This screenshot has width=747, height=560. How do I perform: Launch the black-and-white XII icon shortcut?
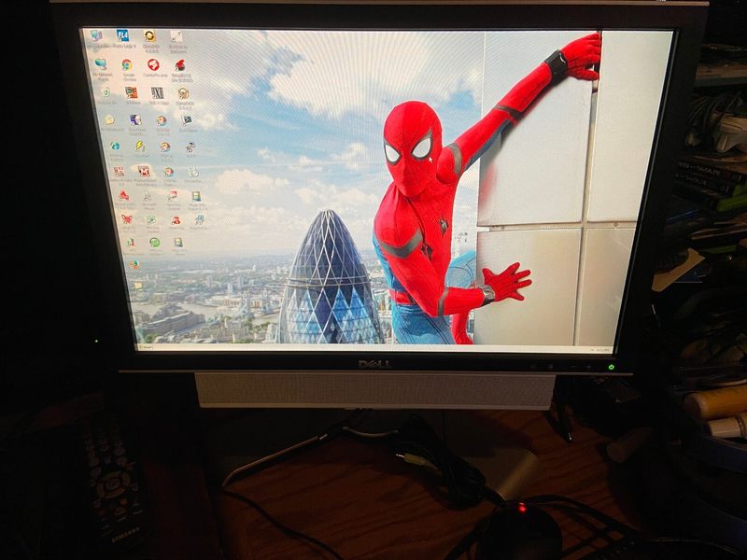click(157, 92)
